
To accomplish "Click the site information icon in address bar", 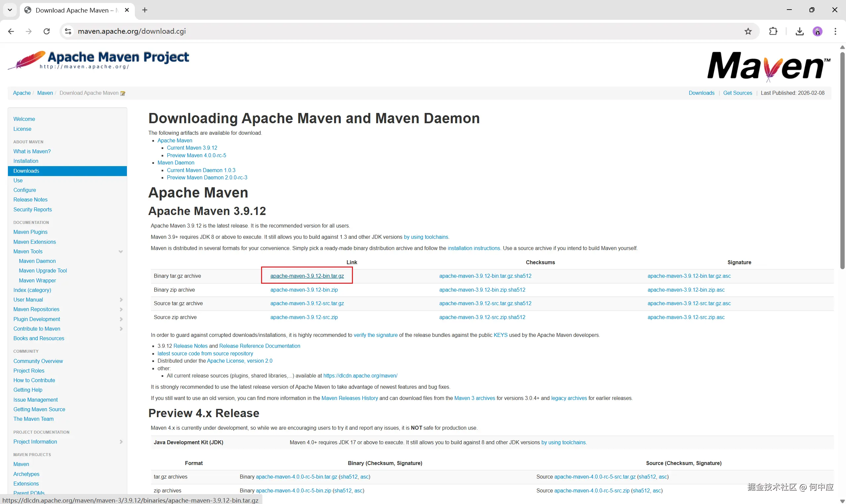I will 68,31.
